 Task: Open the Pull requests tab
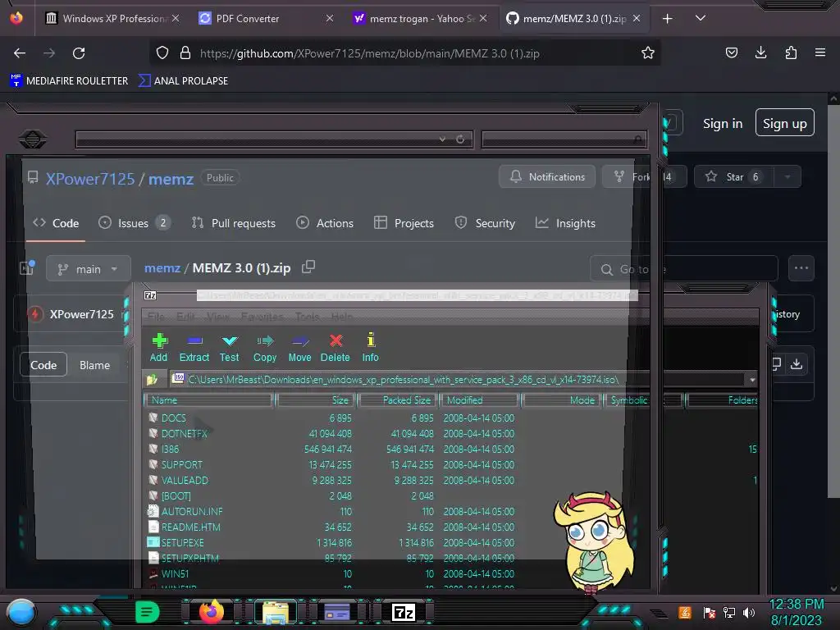coord(234,223)
